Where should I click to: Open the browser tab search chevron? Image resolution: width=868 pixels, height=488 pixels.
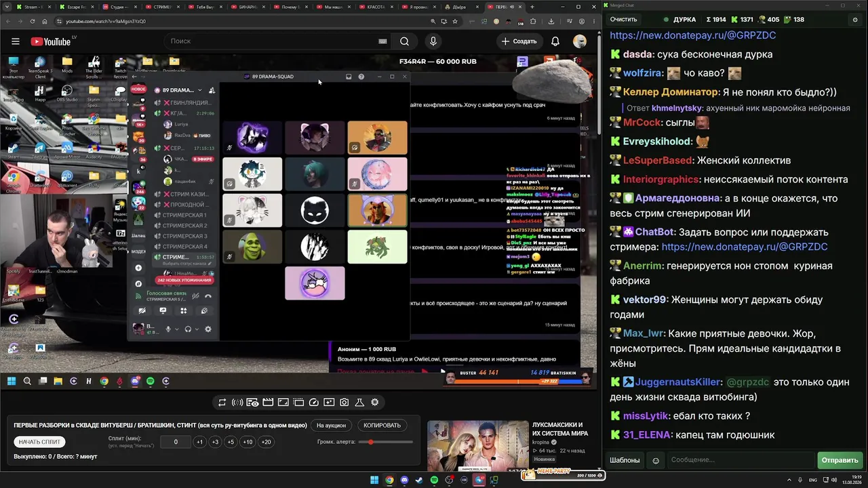[x=7, y=7]
